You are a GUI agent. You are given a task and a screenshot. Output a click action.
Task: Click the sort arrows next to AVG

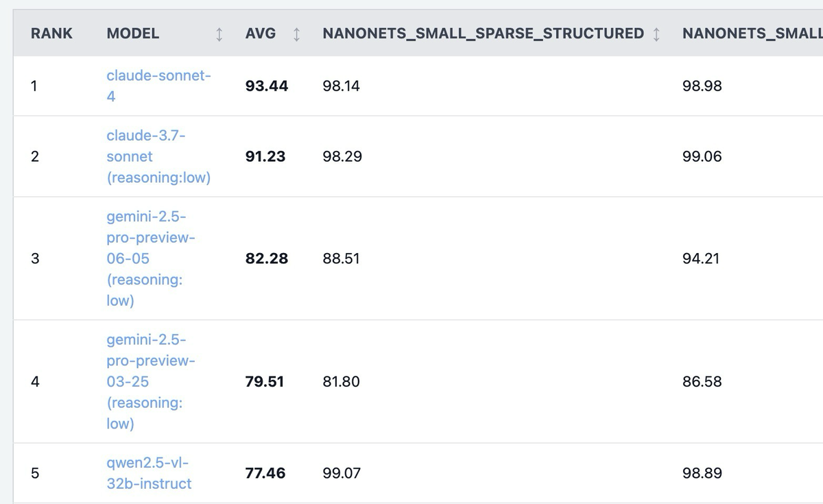(x=296, y=34)
